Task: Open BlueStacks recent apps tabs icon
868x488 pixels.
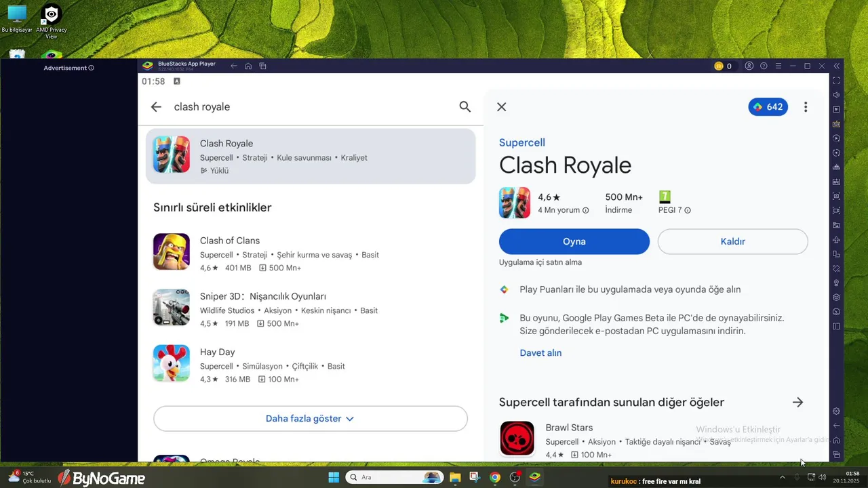Action: point(262,66)
